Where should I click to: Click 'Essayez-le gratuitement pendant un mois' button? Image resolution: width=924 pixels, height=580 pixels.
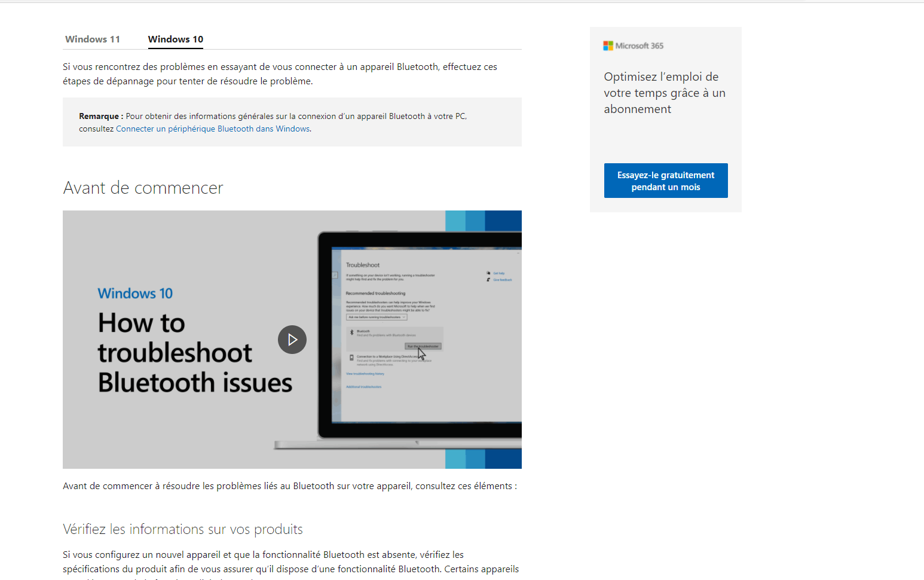(666, 181)
